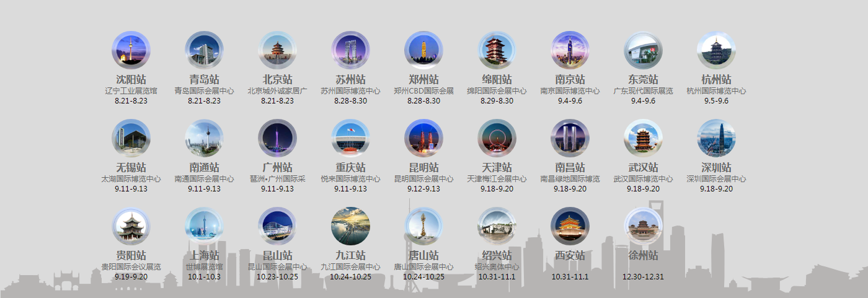
Task: Click the Hangzhou (杭州站) pagoda icon
Action: tap(716, 50)
